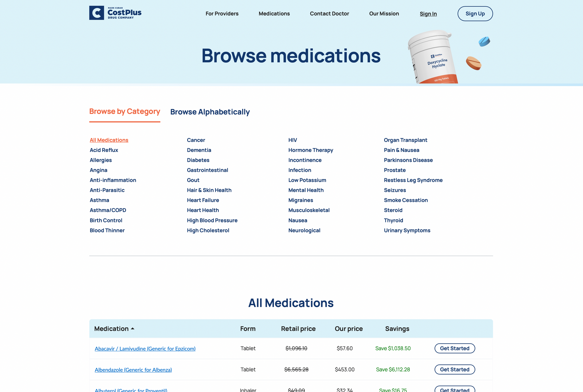Select the All Medications category

coord(109,140)
